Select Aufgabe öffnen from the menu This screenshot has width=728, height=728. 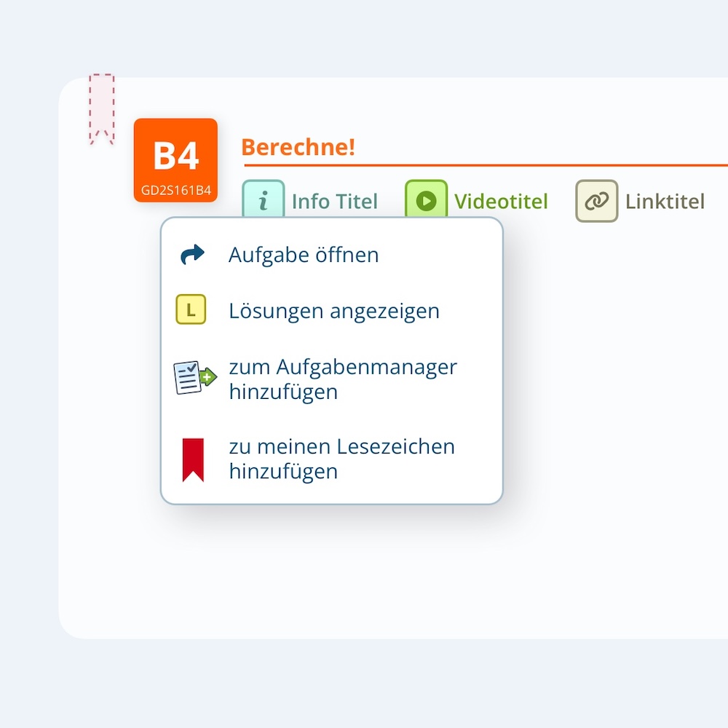coord(304,255)
